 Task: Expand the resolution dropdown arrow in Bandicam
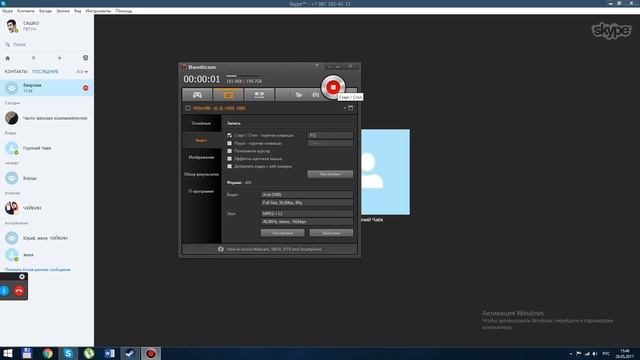(344, 108)
